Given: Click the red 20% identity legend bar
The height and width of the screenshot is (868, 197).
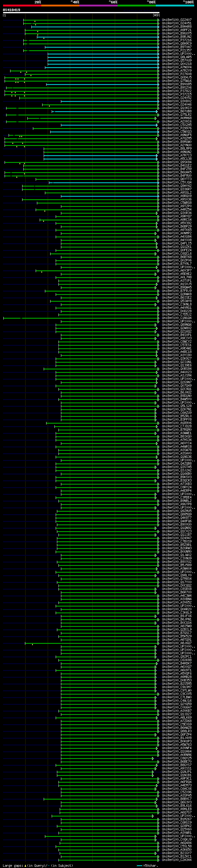Looking at the screenshot, I should click(22, 6).
